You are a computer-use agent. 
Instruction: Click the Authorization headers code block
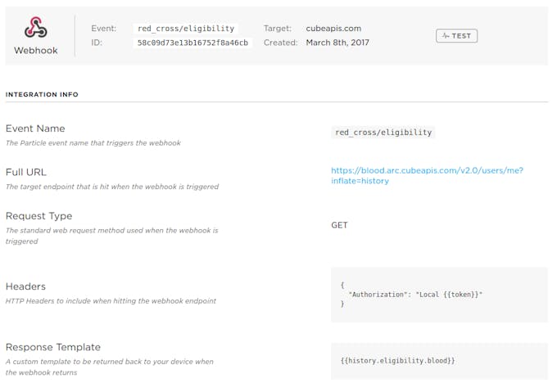[x=439, y=295]
